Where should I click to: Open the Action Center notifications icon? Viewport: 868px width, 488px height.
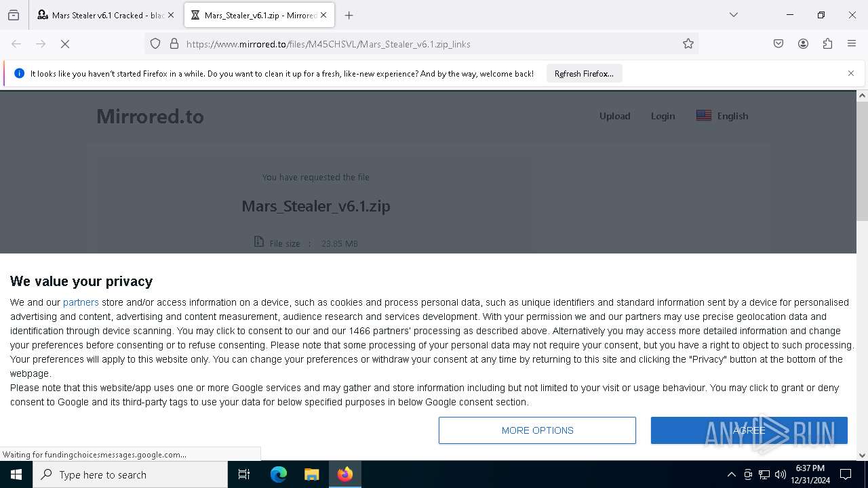coord(846,474)
